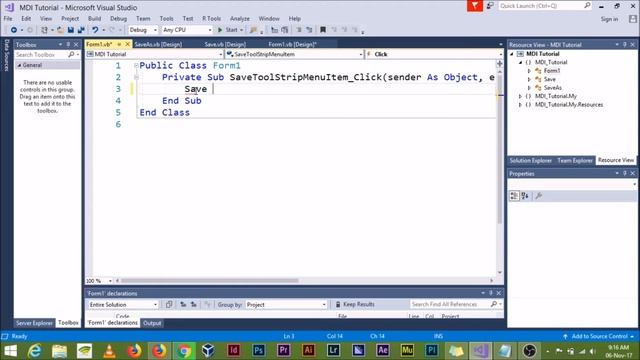The image size is (640, 360).
Task: Click the editor horizontal scrollbar thumb
Action: pyautogui.click(x=210, y=281)
